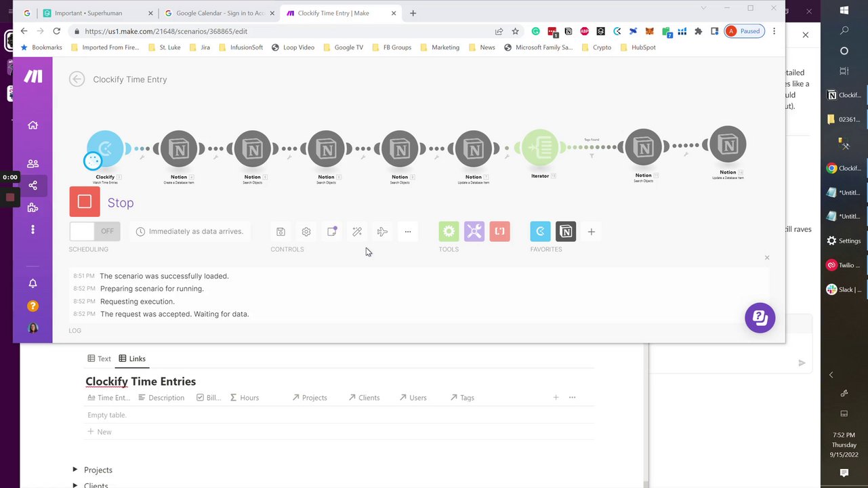The height and width of the screenshot is (488, 868).
Task: Open the Notion Search Objects module after Iterator
Action: pos(644,147)
